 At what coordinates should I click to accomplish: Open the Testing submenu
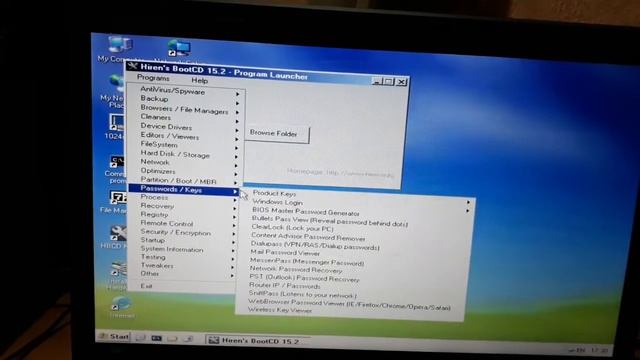(184, 258)
